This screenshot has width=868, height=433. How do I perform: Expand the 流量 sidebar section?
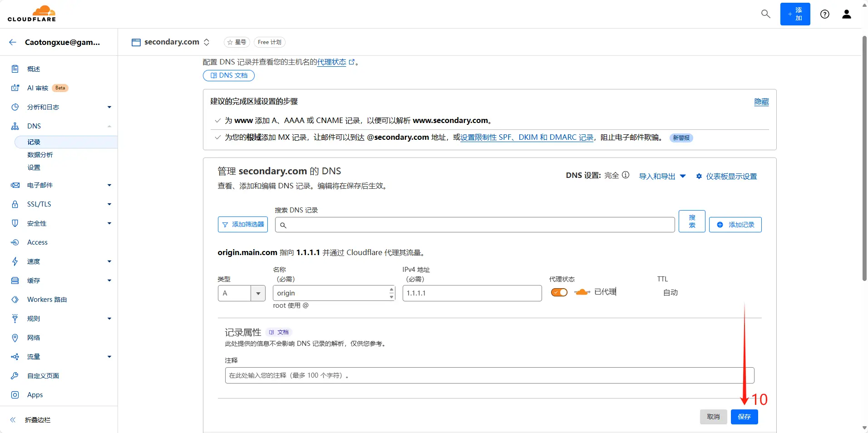109,357
